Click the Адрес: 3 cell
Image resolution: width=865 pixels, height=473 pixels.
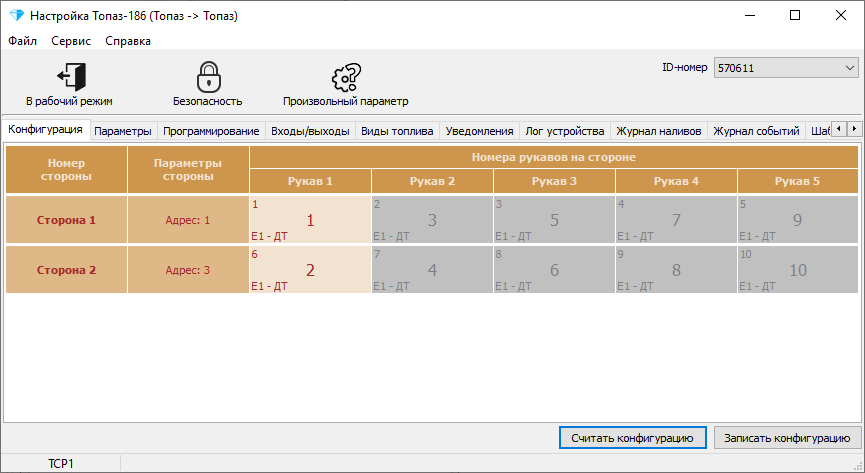(x=188, y=270)
